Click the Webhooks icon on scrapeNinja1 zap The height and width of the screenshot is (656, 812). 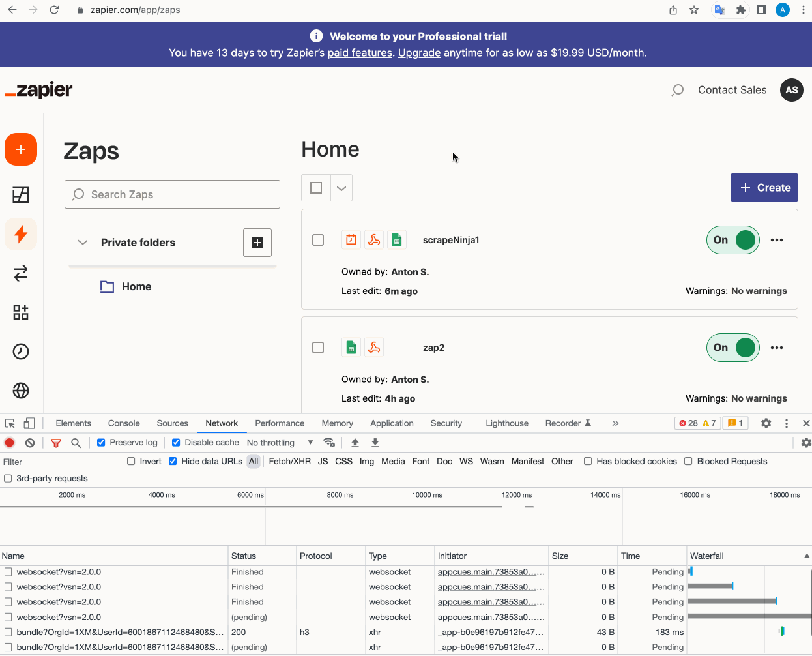point(374,240)
